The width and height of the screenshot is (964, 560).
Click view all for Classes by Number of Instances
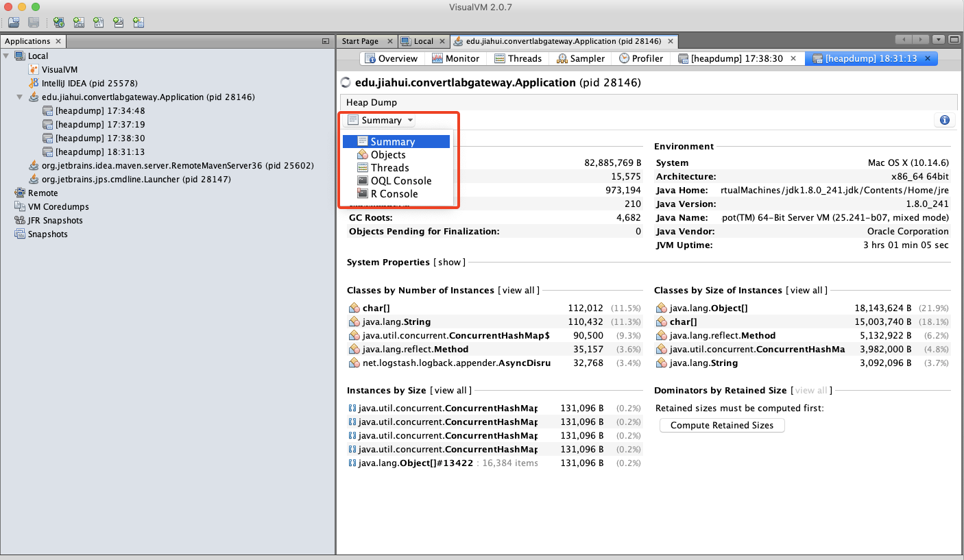click(x=519, y=291)
